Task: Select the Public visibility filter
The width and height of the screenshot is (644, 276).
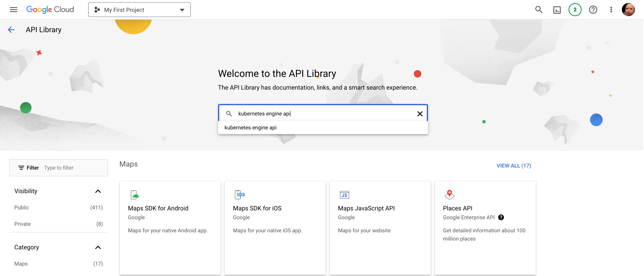Action: [22, 207]
